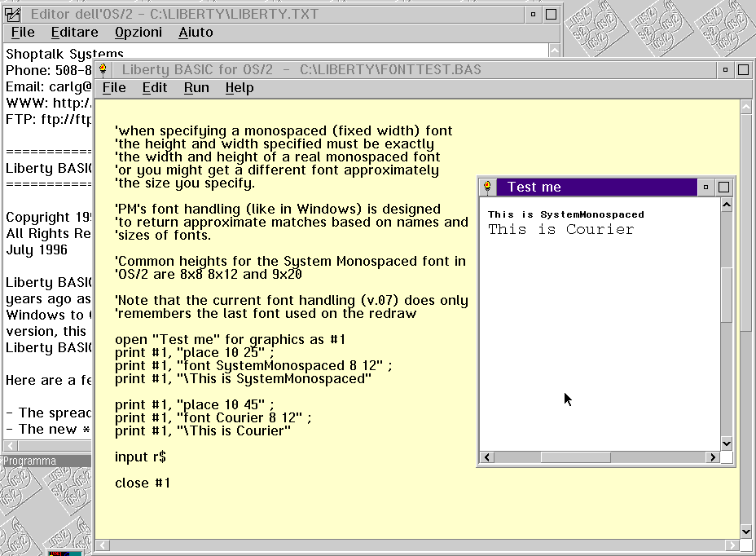
Task: Maximize the OS/2 Editor LIBERTY.TXT window
Action: coord(552,15)
